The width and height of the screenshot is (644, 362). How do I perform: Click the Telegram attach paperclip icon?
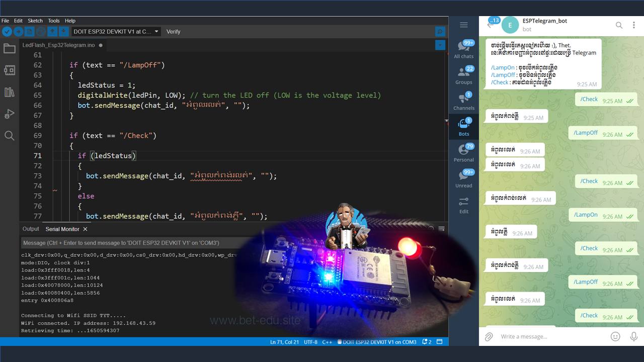[488, 336]
